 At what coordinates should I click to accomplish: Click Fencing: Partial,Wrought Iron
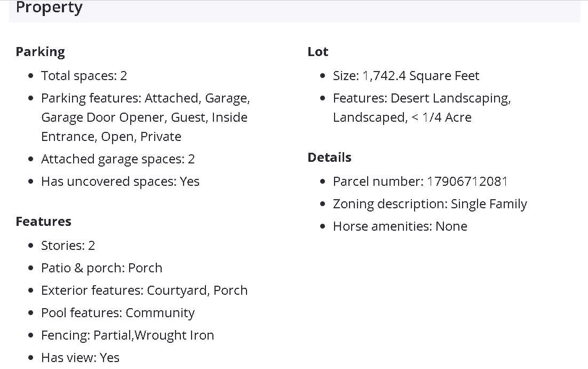tap(127, 335)
